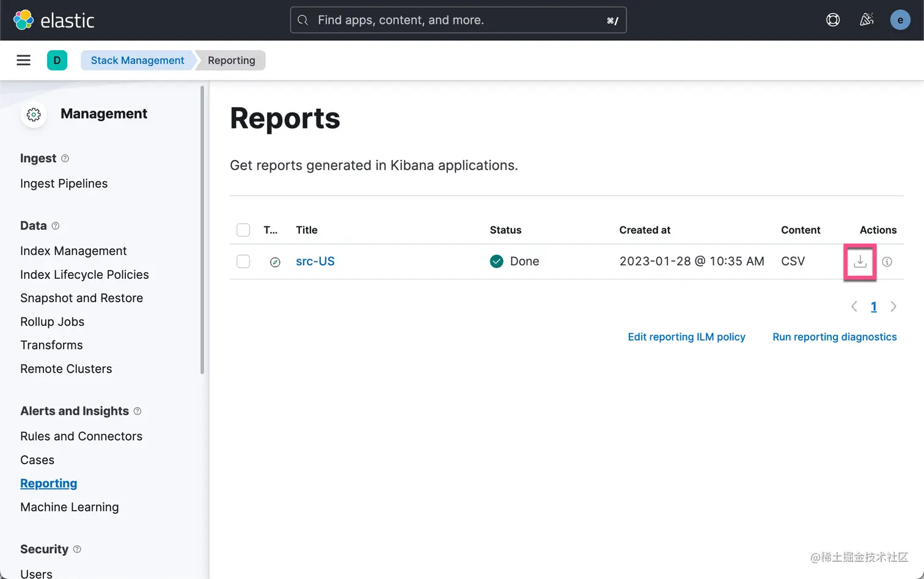Open Transforms in sidebar
The height and width of the screenshot is (579, 924).
pyautogui.click(x=51, y=345)
